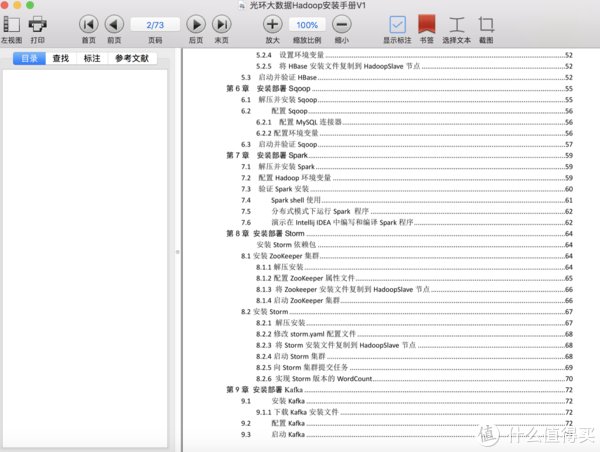Image resolution: width=600 pixels, height=452 pixels.
Task: Open entry 第 6 章 安装部署 Sqoop
Action: coord(399,88)
